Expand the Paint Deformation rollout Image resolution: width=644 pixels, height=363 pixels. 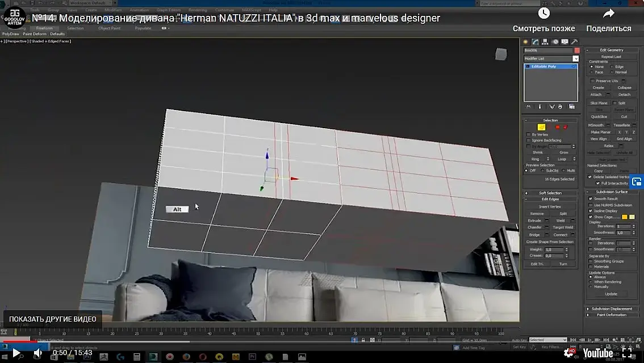(x=611, y=315)
